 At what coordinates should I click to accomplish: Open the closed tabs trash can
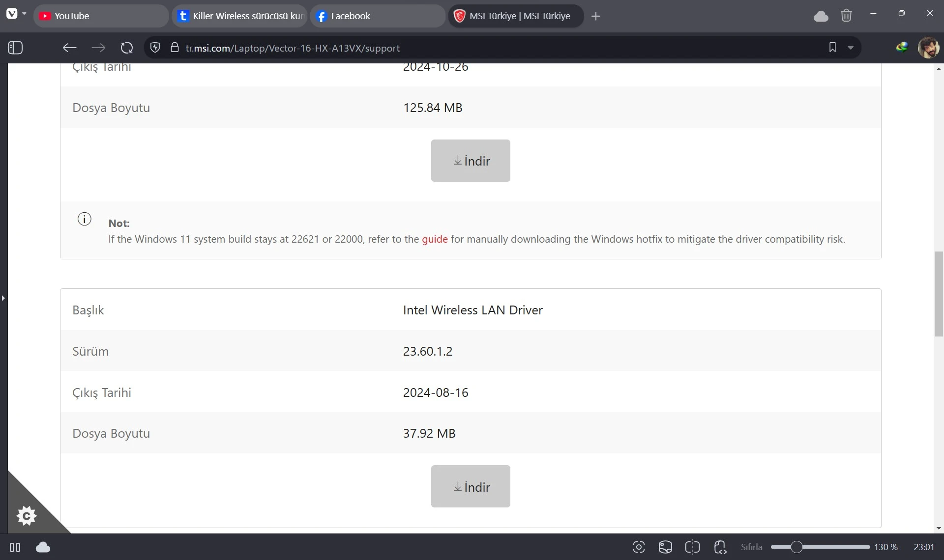(x=846, y=16)
